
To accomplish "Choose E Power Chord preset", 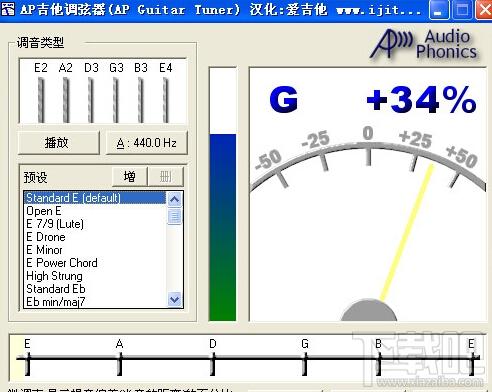I will pyautogui.click(x=95, y=263).
